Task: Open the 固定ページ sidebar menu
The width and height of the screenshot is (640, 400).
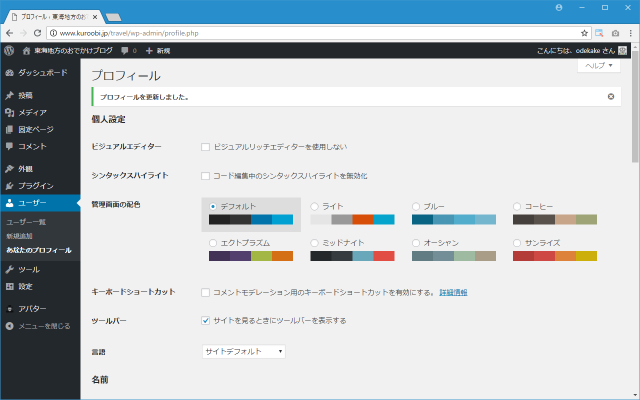Action: point(35,129)
